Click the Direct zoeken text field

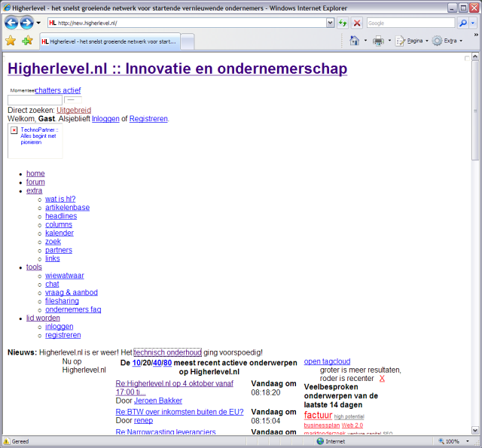35,100
